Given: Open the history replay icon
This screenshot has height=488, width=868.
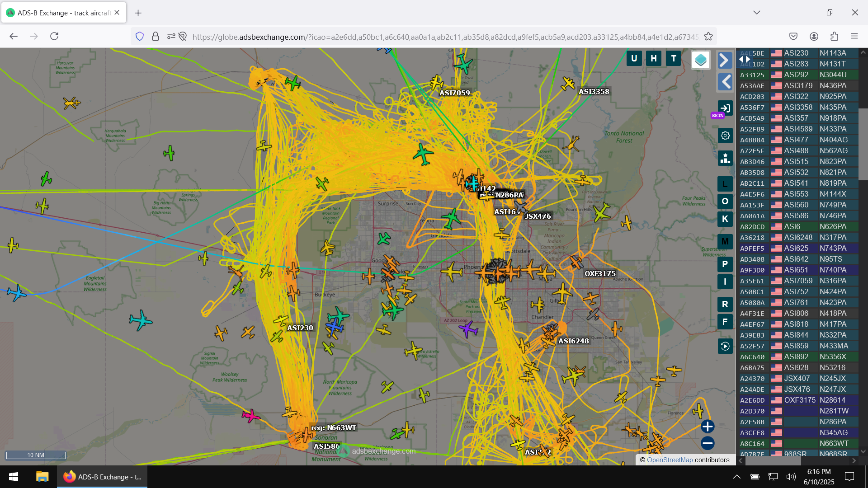Looking at the screenshot, I should 725,347.
